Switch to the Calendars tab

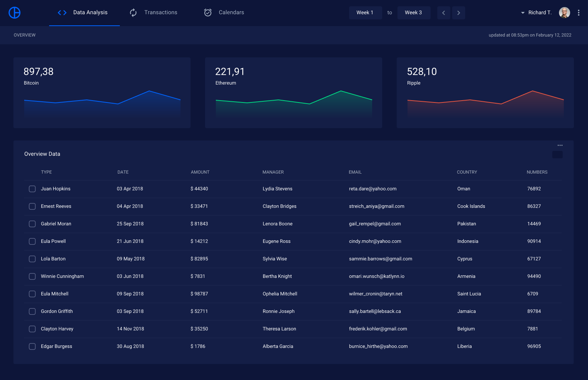click(224, 13)
